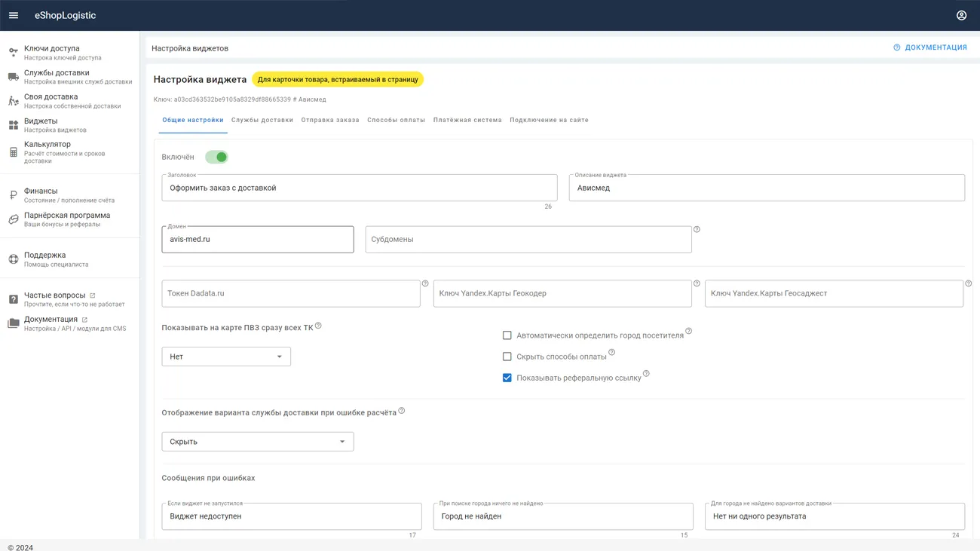
Task: Open Частые вопросы in the sidebar
Action: point(54,295)
